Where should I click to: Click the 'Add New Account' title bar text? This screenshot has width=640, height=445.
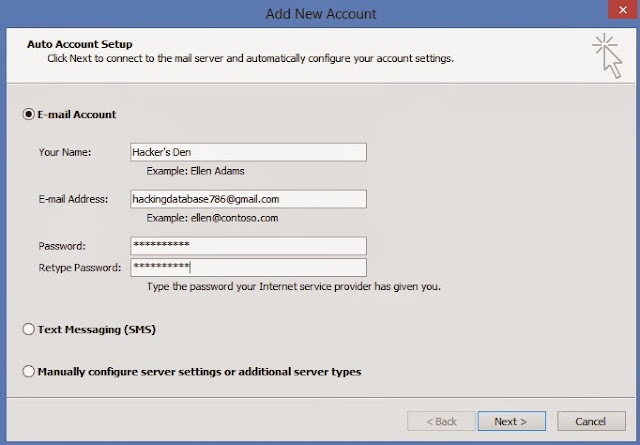tap(321, 14)
